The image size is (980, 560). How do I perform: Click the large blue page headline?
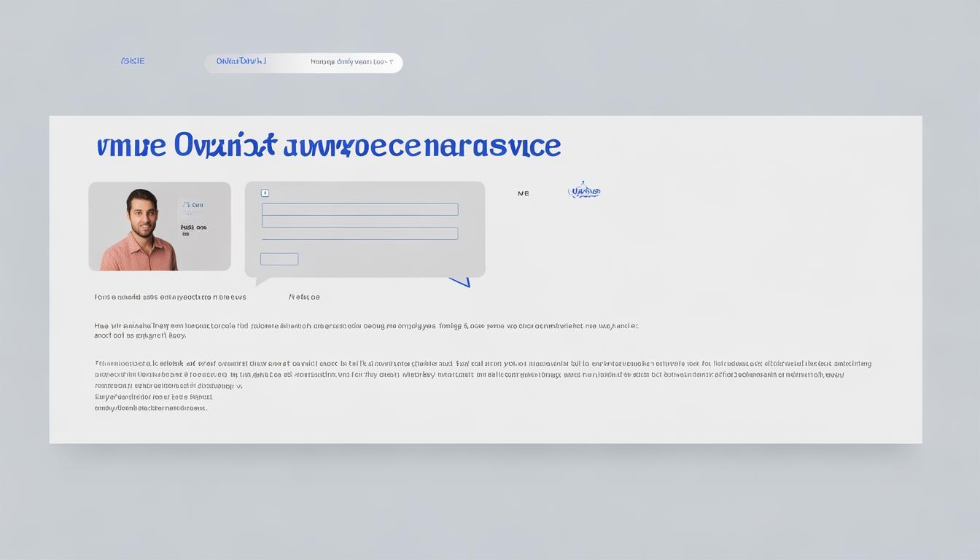328,146
